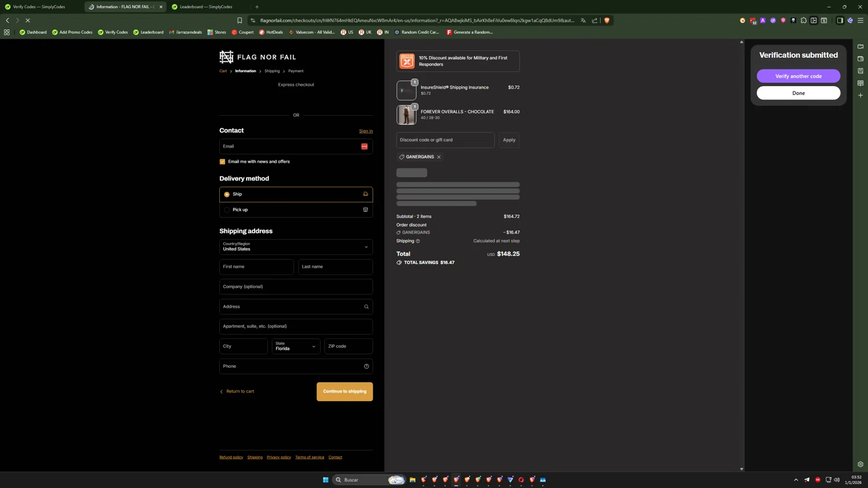The image size is (868, 488).
Task: Click Return to cart link
Action: pos(237,391)
